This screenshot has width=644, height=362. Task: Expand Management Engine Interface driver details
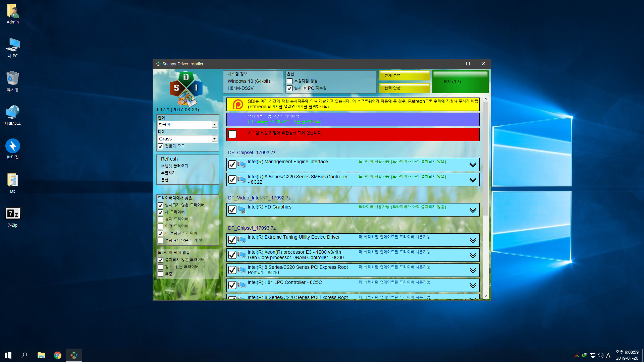(473, 165)
